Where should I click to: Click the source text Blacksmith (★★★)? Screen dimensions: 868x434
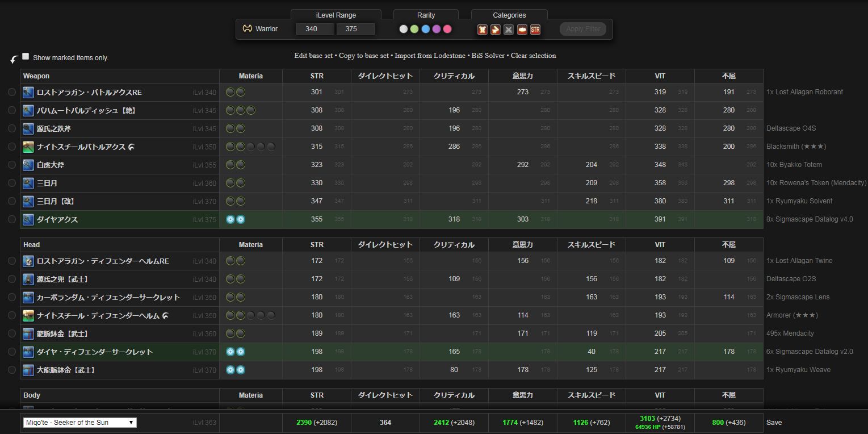(x=796, y=147)
